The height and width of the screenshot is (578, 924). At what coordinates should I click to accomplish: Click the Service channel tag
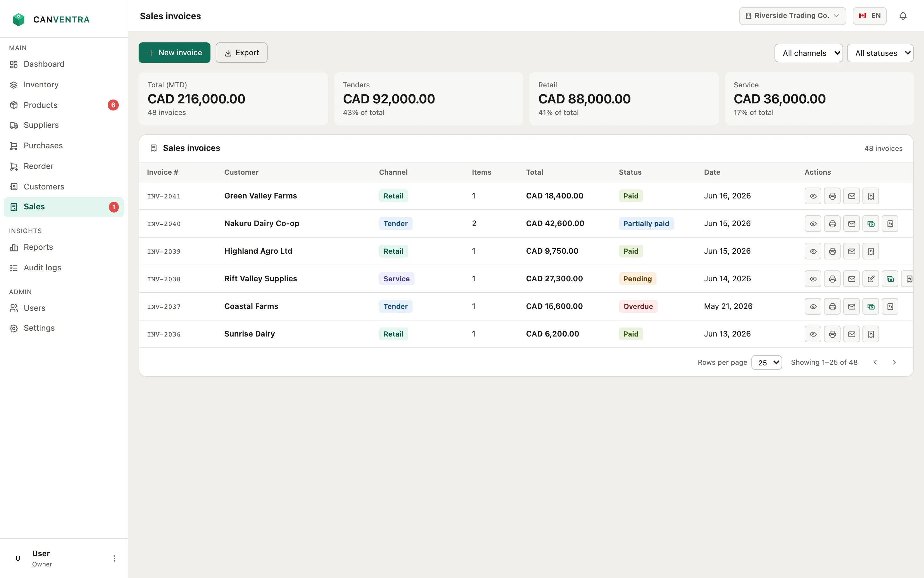[396, 279]
